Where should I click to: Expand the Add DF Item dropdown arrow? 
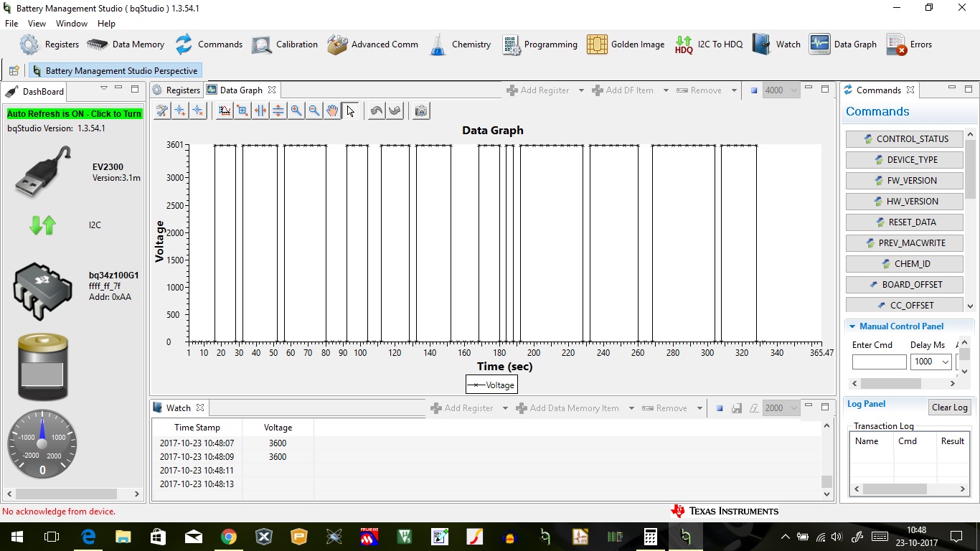pyautogui.click(x=666, y=90)
